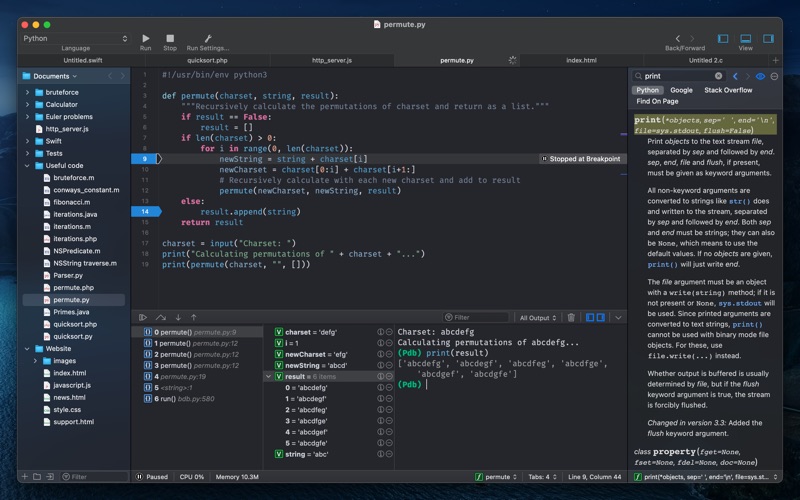Click debugger continue execution icon

pyautogui.click(x=143, y=317)
